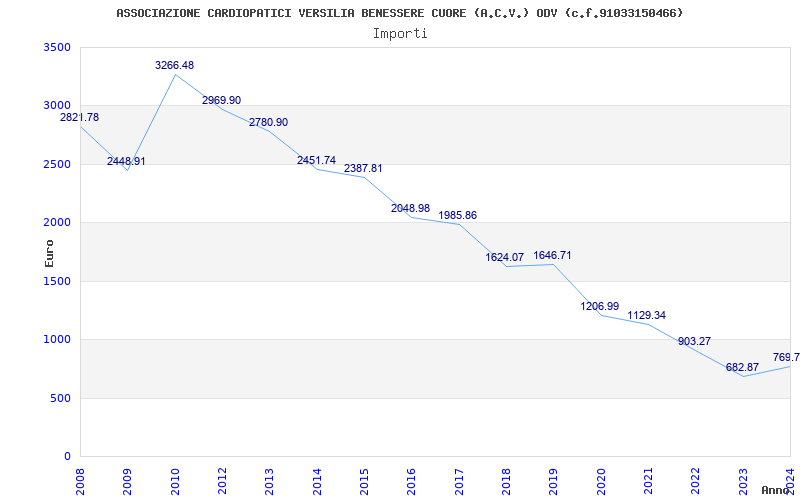Click the data label 2448.91
800x500 pixels.
[x=126, y=161]
